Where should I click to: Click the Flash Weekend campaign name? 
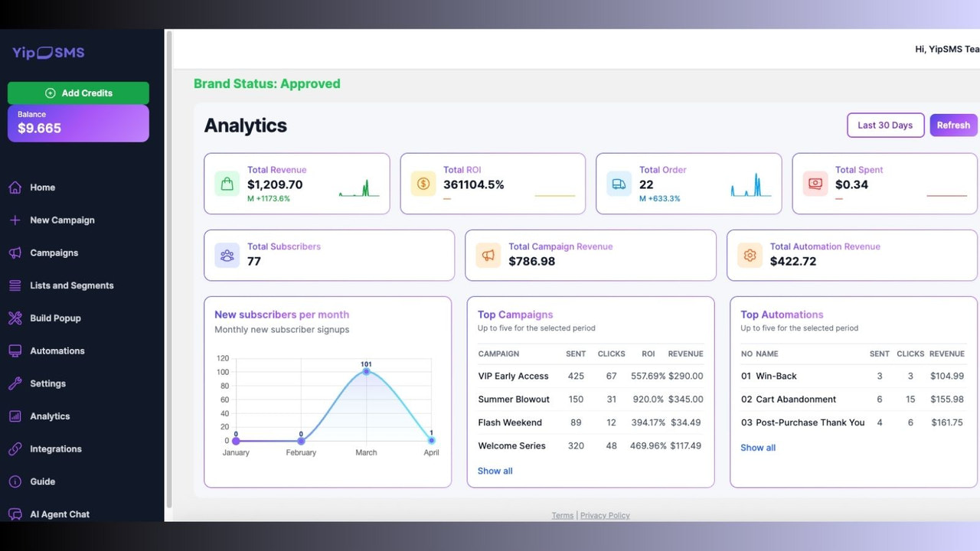510,422
